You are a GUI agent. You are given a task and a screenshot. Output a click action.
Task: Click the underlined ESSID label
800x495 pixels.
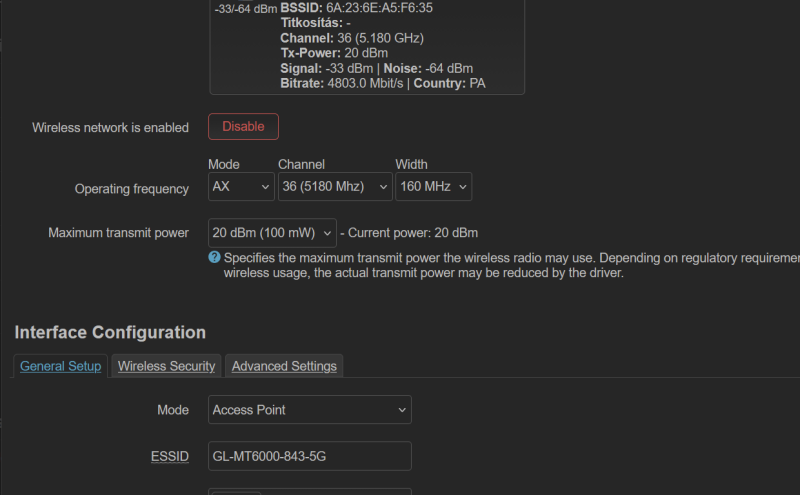(x=170, y=457)
